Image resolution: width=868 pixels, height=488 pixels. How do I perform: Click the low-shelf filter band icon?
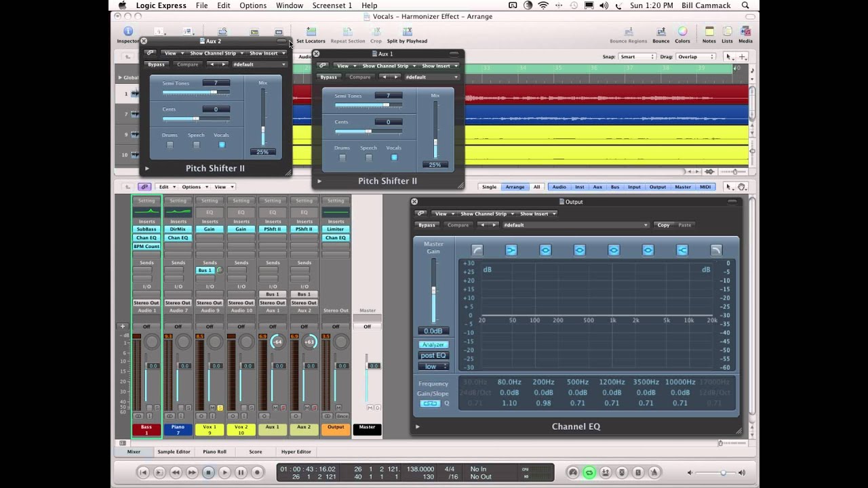(x=511, y=250)
